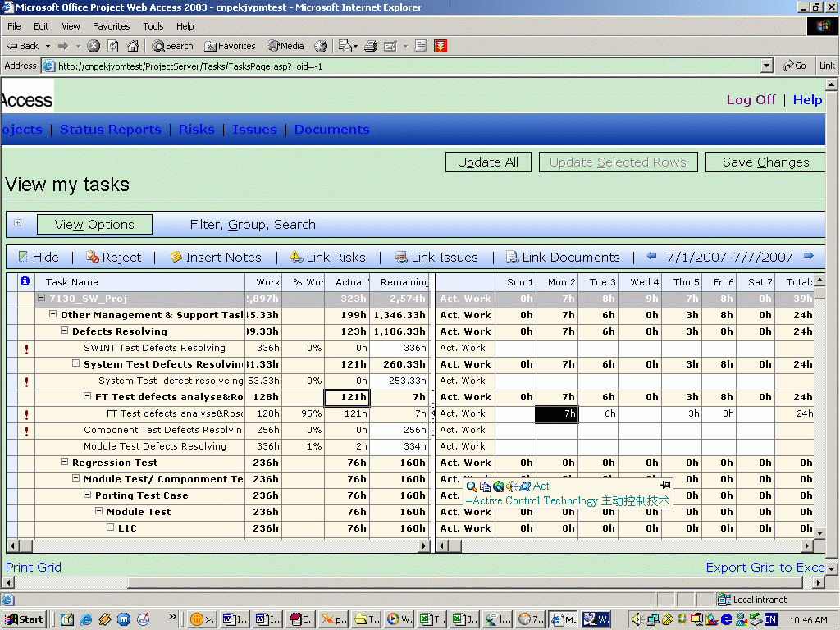Screen dimensions: 840x630
Task: Select the 121h Actual work cell
Action: coord(347,398)
